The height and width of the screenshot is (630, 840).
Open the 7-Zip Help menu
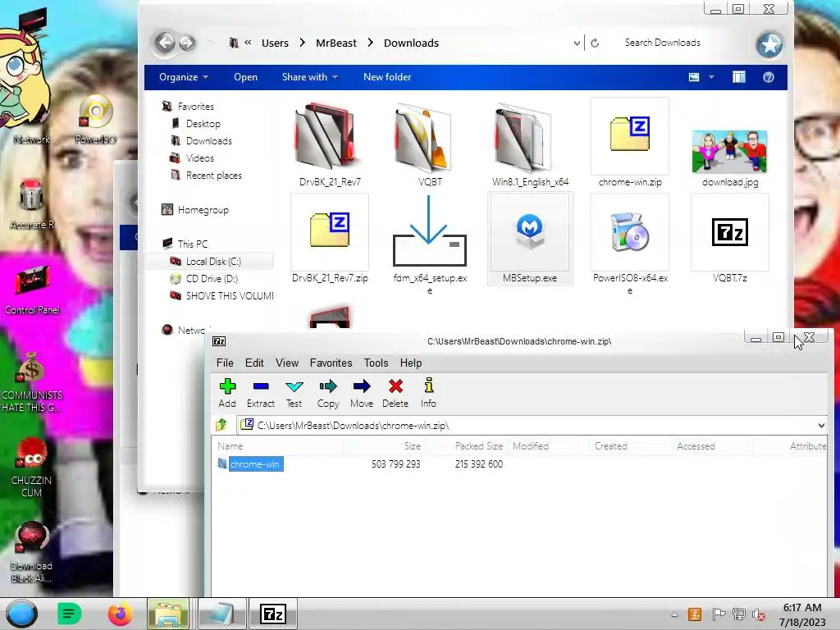coord(410,363)
